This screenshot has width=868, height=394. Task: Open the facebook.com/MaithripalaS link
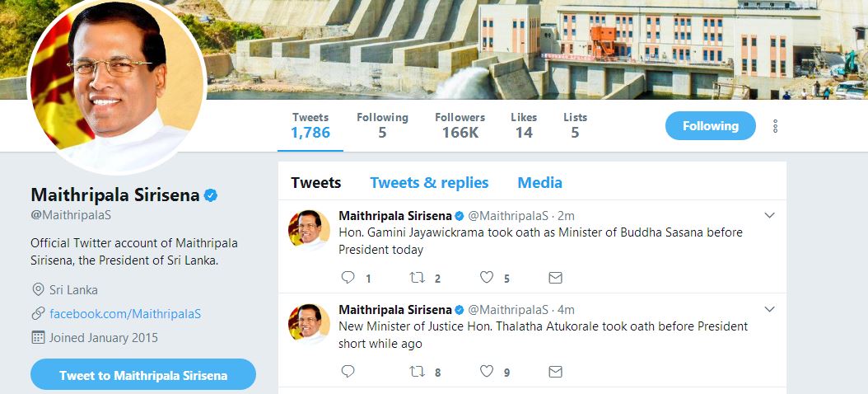point(125,313)
